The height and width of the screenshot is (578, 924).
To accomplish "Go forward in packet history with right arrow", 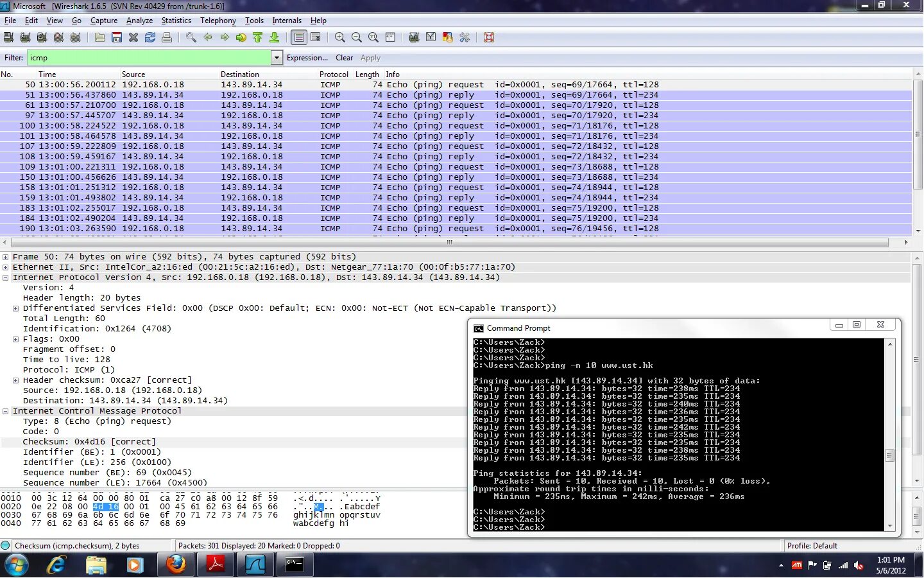I will pos(225,37).
